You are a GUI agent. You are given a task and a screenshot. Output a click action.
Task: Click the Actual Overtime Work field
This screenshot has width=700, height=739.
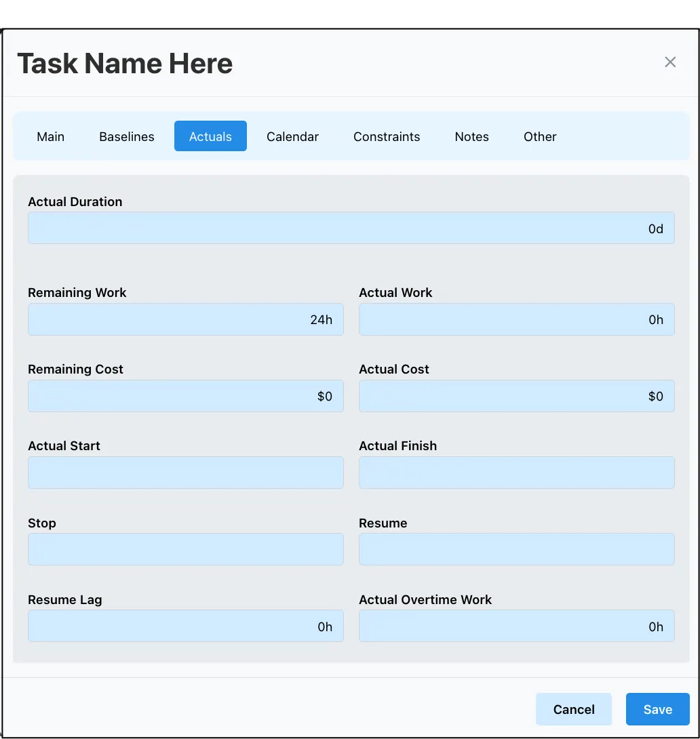pyautogui.click(x=517, y=626)
